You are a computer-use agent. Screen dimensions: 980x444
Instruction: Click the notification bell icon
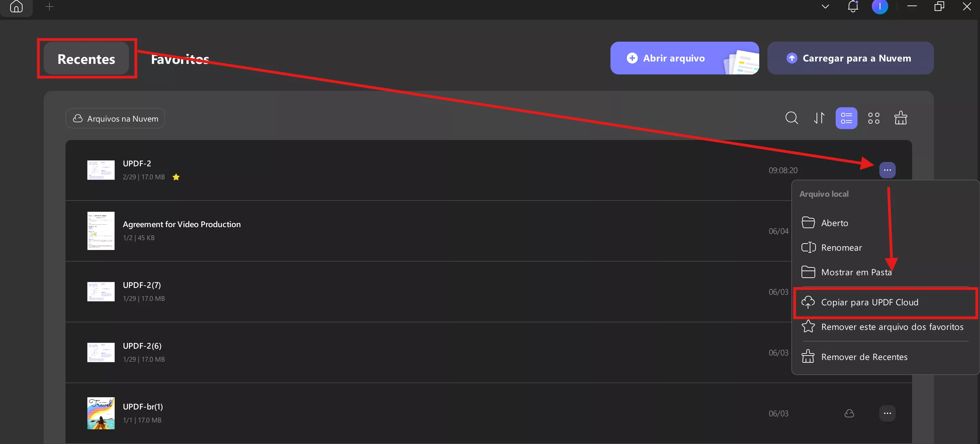point(853,6)
